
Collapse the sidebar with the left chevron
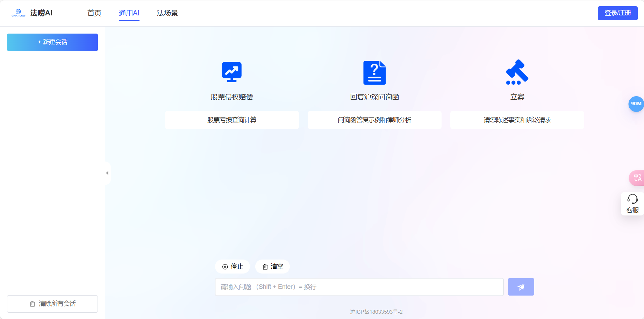(x=107, y=172)
